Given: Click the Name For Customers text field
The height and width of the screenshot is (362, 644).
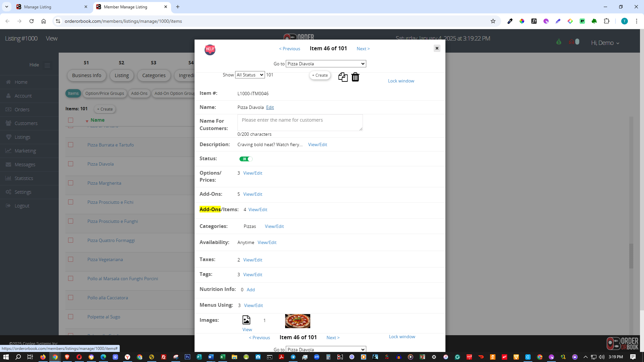Looking at the screenshot, I should pos(300,122).
